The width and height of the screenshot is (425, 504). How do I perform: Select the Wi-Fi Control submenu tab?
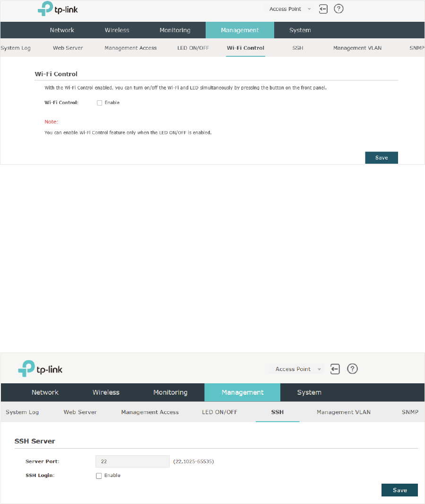[245, 48]
